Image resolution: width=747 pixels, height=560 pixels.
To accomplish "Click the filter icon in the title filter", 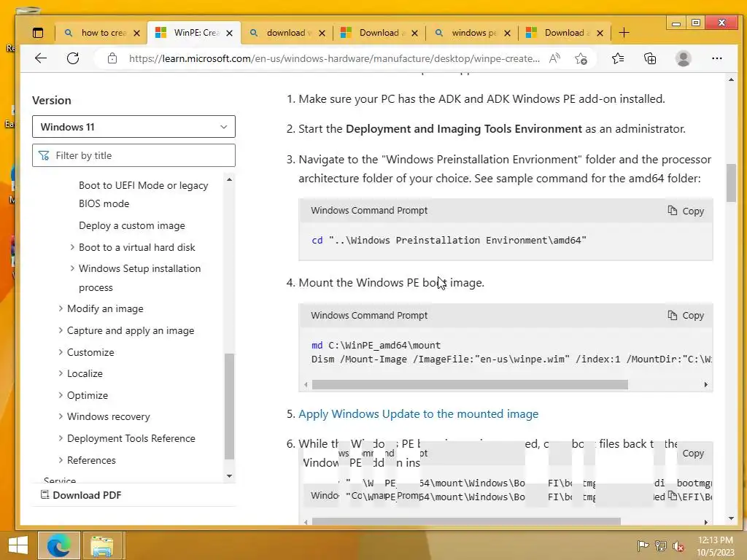I will pos(44,156).
